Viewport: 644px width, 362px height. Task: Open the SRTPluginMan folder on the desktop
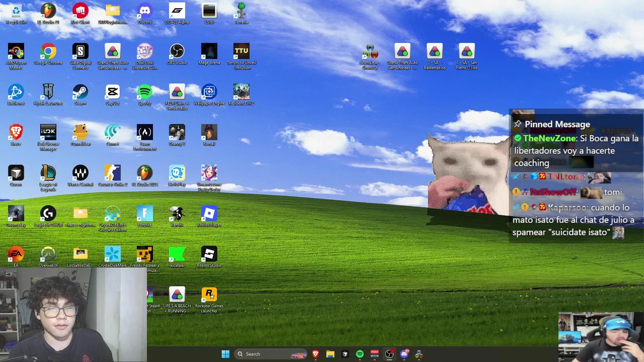113,14
